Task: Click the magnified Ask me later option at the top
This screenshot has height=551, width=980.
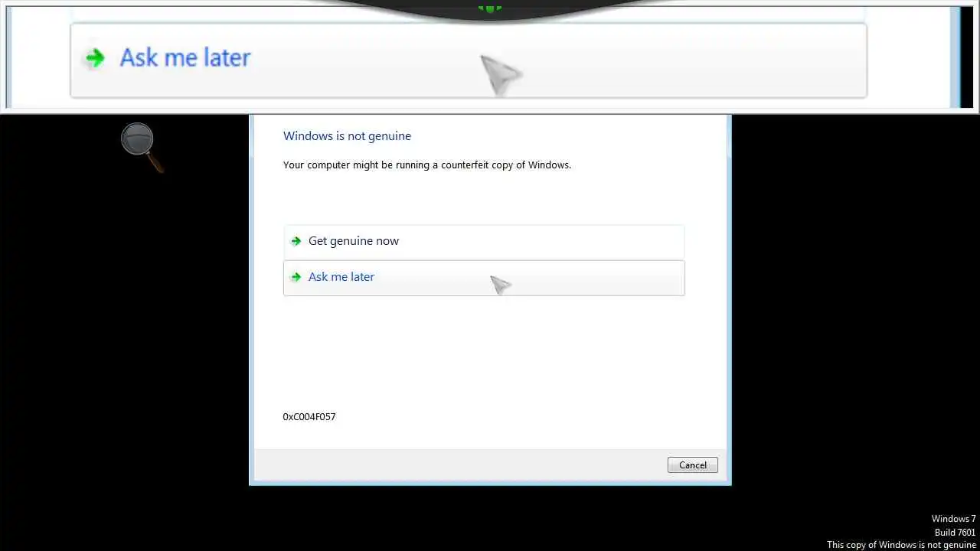Action: tap(469, 60)
